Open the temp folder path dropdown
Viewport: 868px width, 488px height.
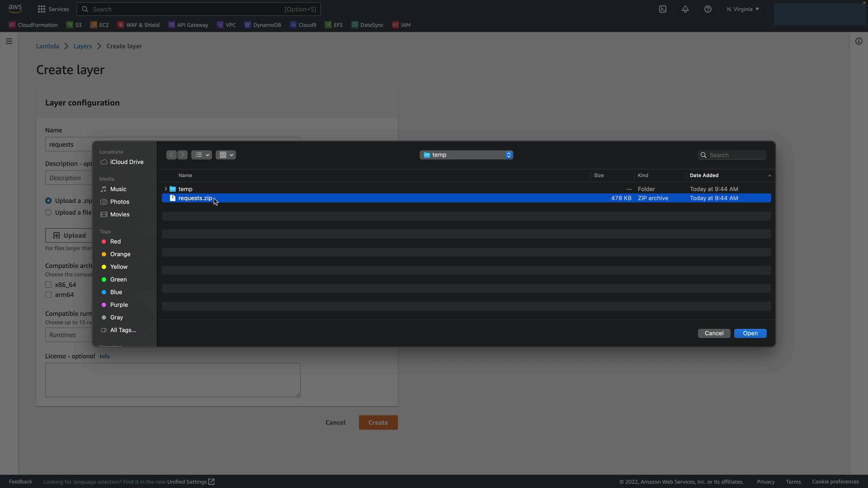tap(466, 155)
